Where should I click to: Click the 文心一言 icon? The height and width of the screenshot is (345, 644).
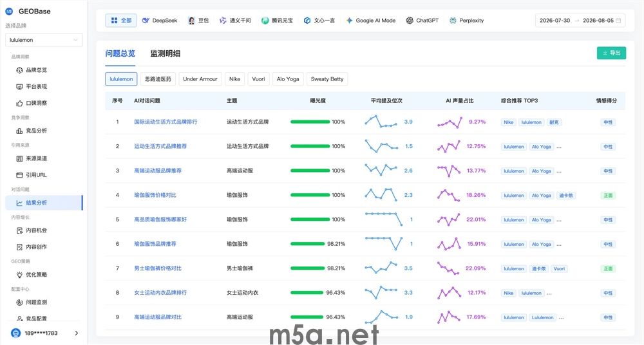coord(307,21)
